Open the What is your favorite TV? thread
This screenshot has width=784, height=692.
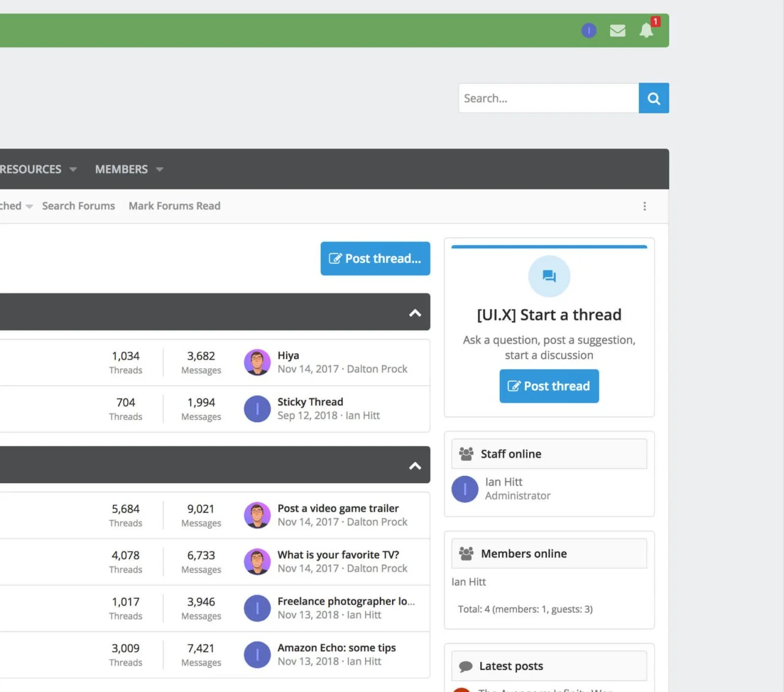pos(338,555)
